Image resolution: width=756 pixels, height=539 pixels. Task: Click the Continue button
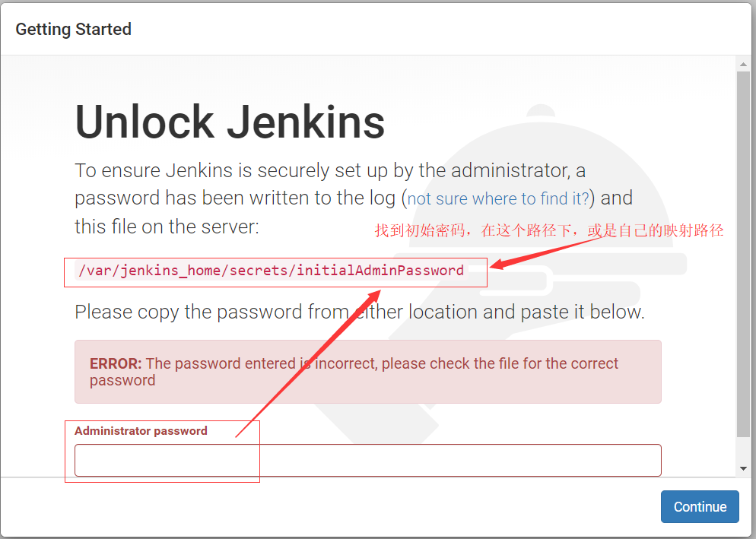point(699,506)
